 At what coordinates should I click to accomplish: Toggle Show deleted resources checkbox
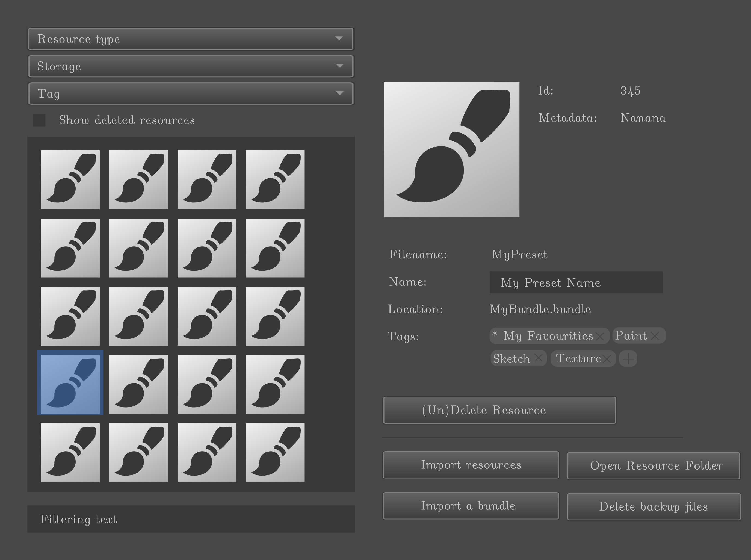[39, 120]
